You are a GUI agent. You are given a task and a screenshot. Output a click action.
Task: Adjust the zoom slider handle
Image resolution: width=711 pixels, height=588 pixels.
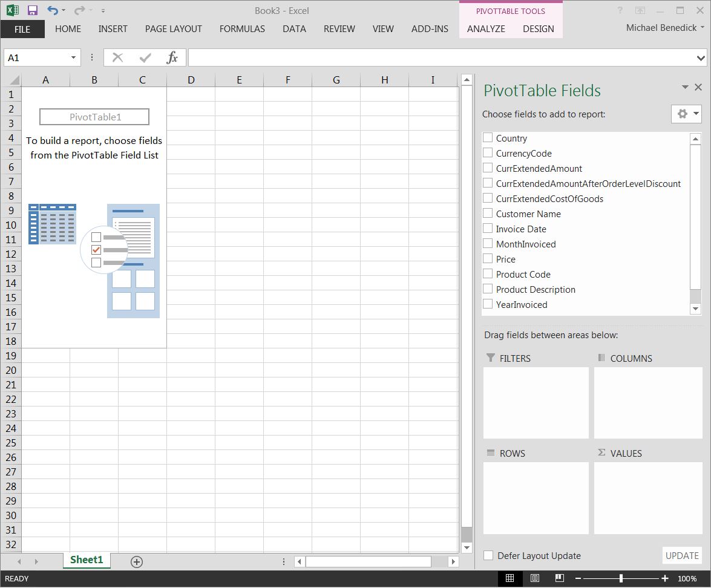tap(621, 578)
